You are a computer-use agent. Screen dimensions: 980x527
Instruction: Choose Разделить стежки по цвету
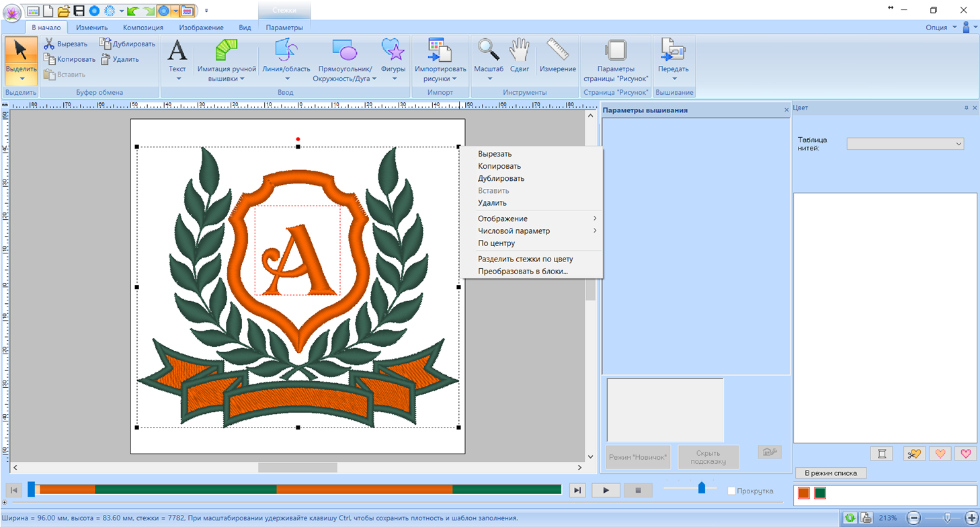tap(525, 259)
